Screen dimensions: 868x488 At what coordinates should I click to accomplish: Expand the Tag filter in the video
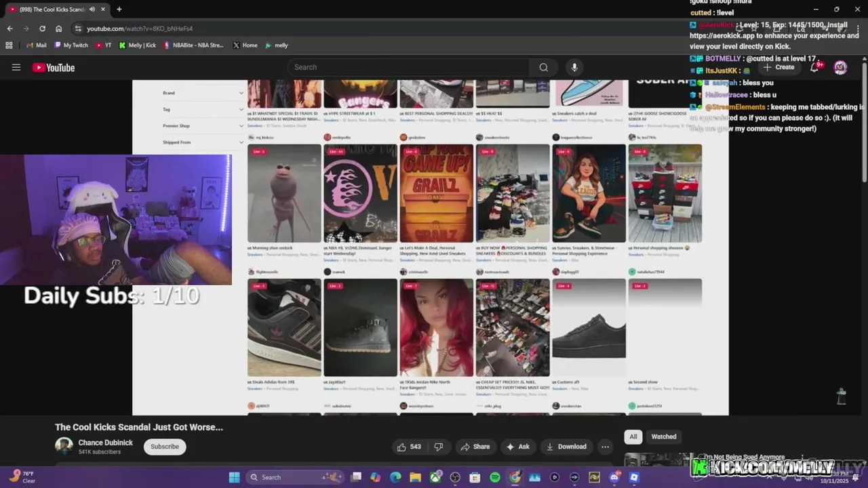click(x=203, y=109)
